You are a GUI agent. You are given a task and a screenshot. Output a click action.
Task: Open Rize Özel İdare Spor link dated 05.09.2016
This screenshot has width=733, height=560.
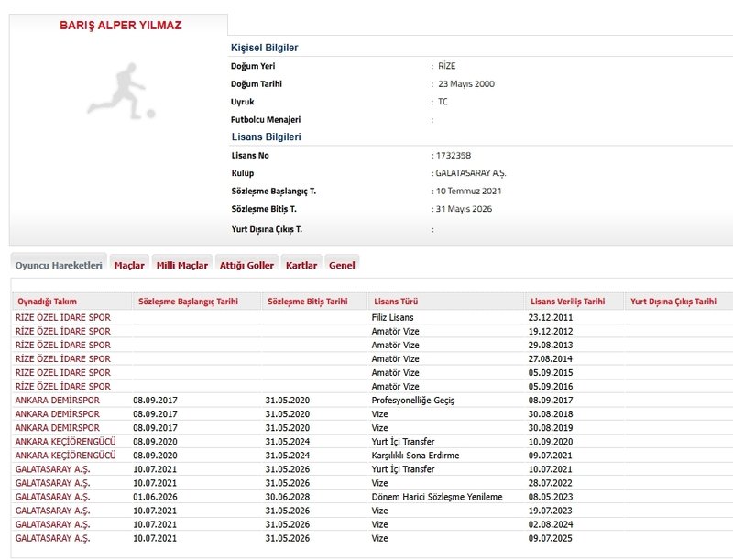(x=62, y=387)
